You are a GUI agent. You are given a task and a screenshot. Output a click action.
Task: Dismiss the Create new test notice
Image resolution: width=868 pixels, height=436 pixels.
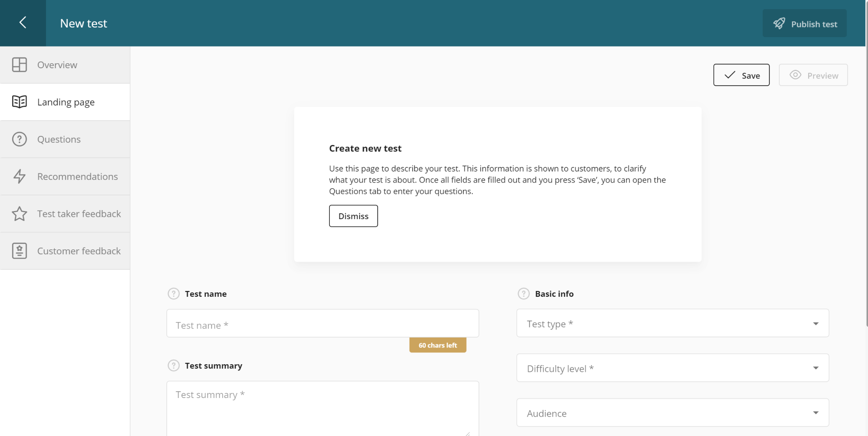353,216
